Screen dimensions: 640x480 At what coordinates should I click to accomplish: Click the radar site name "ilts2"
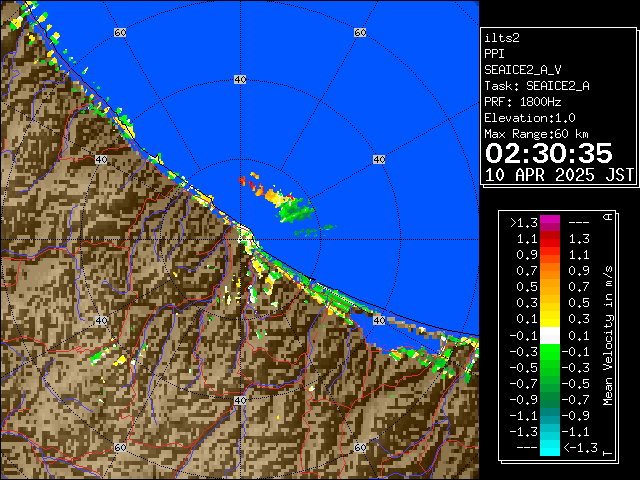[x=502, y=38]
